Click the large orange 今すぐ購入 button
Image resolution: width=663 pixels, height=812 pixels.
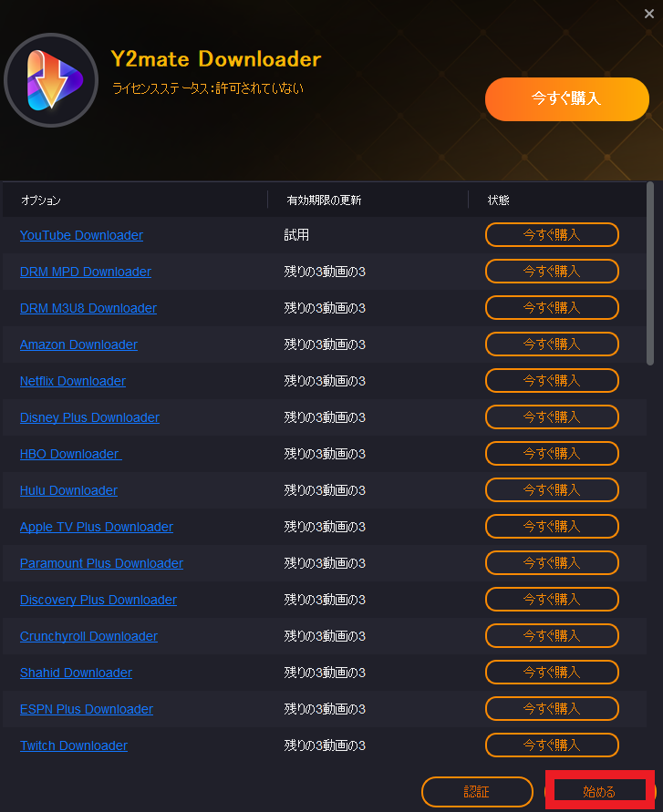[x=566, y=99]
